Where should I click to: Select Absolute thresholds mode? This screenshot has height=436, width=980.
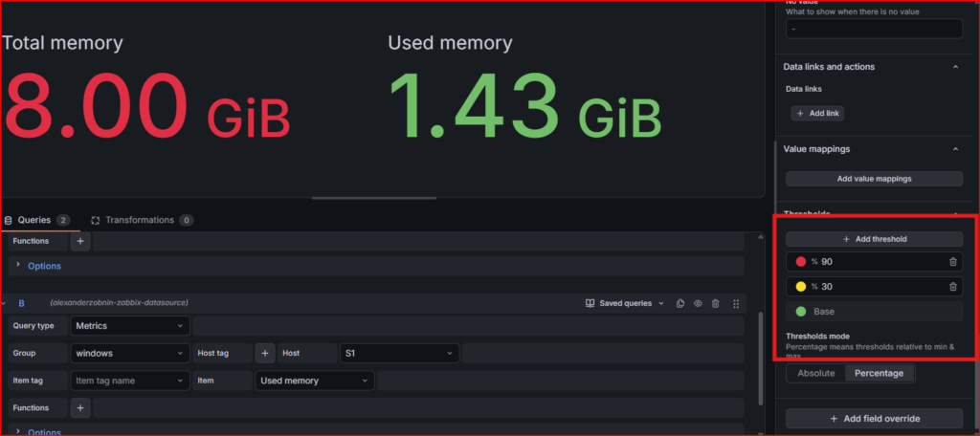pos(815,373)
